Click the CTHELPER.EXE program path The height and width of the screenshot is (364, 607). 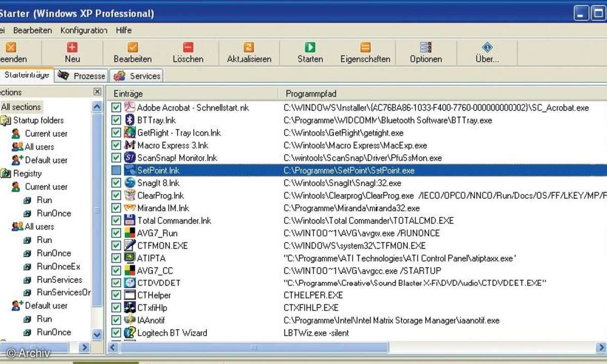coord(313,295)
